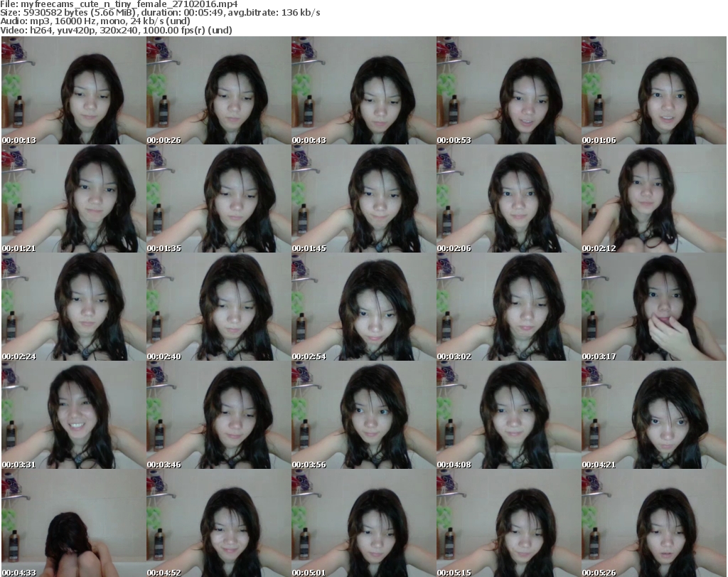Click the thumbnail marked 00:00:43
The image size is (728, 577).
[363, 90]
